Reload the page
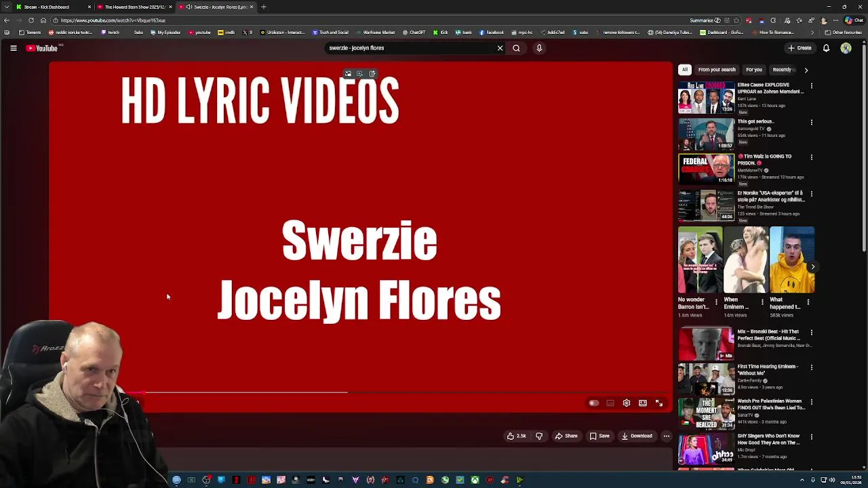This screenshot has height=488, width=868. 31,20
